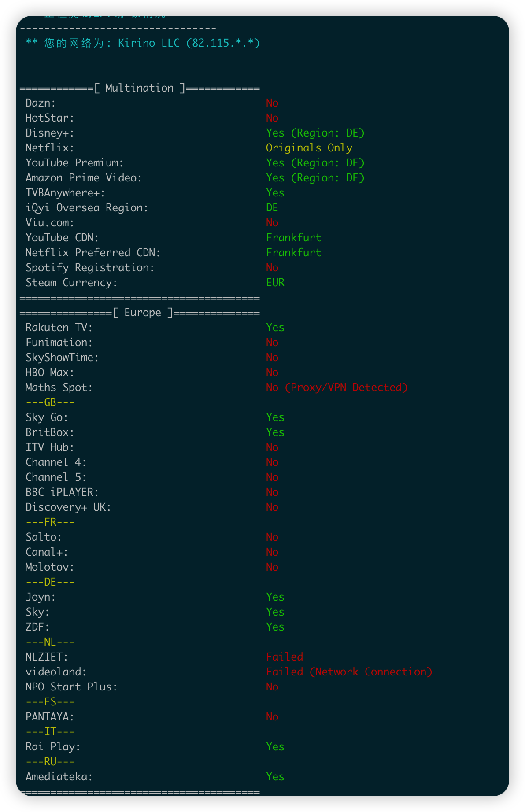Click the ---FR--- region divider

[x=50, y=522]
